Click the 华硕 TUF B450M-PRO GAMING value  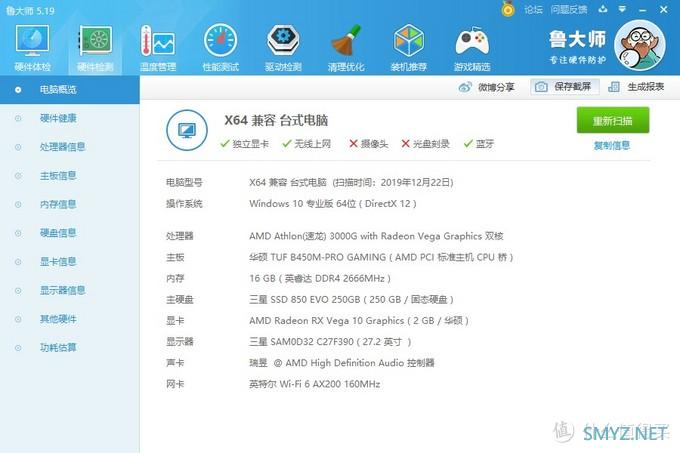click(x=381, y=257)
